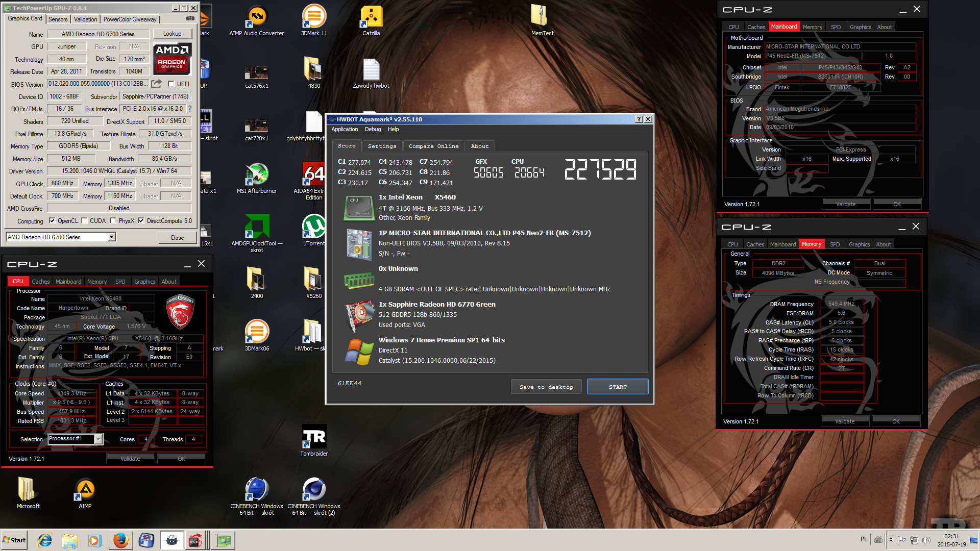
Task: Click OK in Memory CPU-Z window
Action: point(896,421)
